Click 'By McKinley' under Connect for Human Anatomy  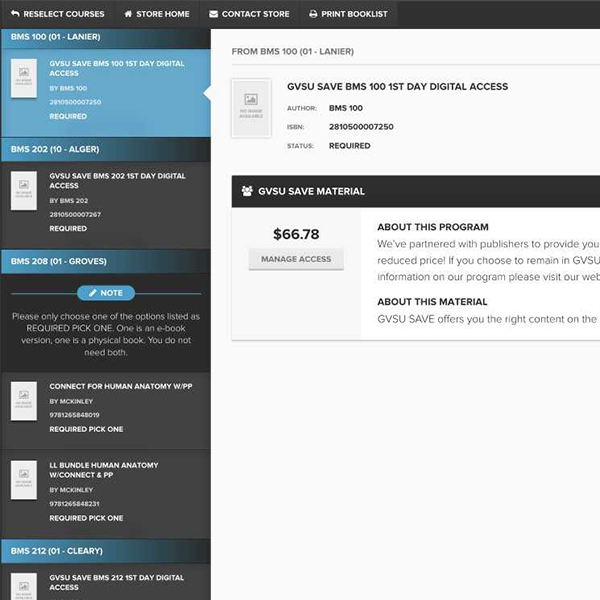coord(71,401)
